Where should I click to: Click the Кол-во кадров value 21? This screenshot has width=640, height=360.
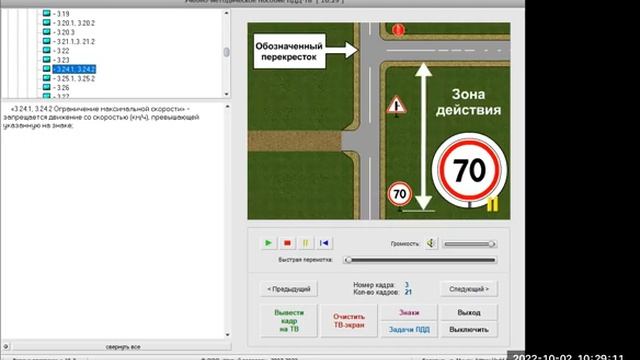pyautogui.click(x=408, y=292)
